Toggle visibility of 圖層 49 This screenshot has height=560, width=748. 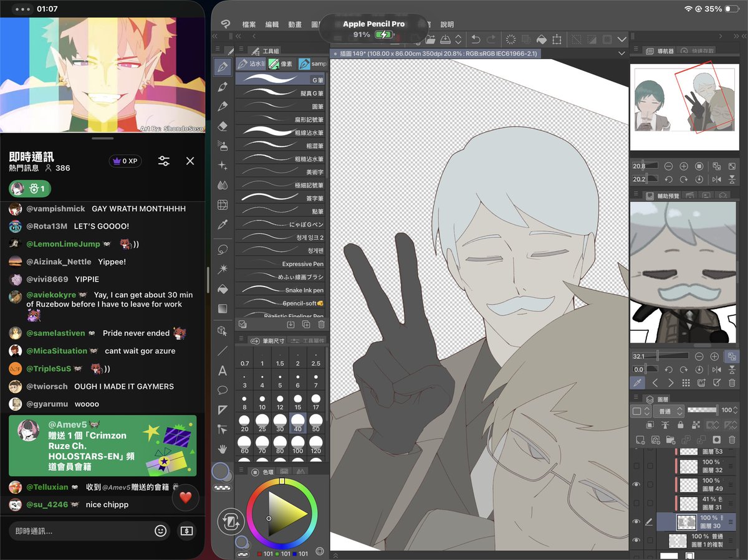click(636, 485)
